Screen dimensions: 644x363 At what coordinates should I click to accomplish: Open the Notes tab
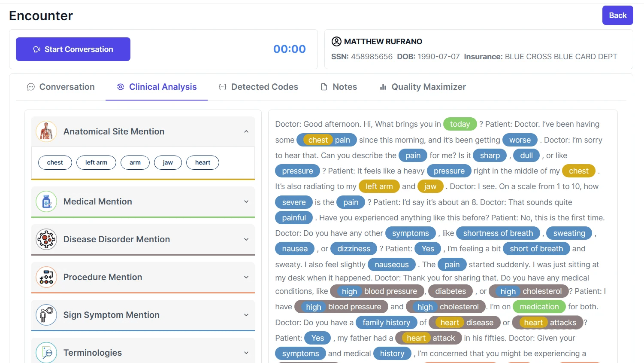tap(339, 87)
